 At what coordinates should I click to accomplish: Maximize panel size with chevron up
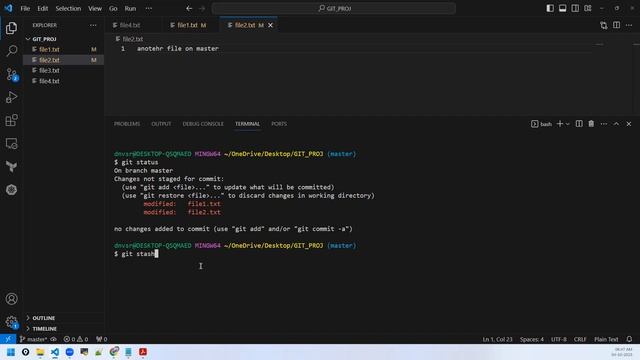click(616, 124)
